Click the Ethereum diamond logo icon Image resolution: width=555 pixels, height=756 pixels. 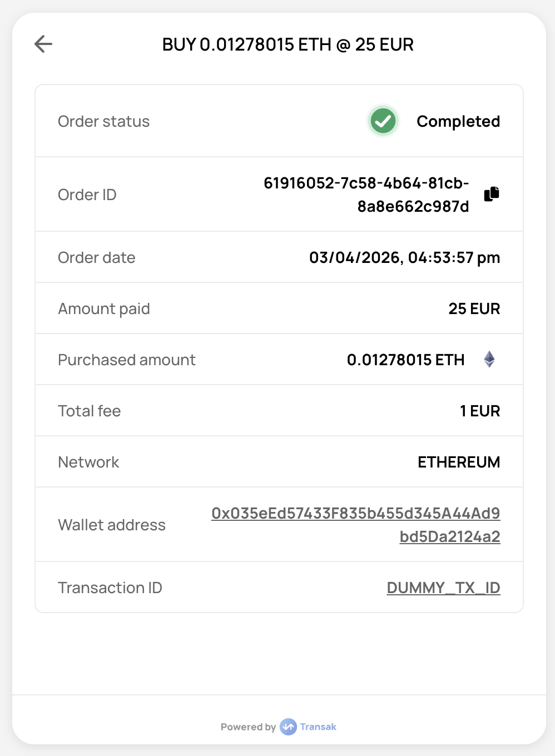489,360
